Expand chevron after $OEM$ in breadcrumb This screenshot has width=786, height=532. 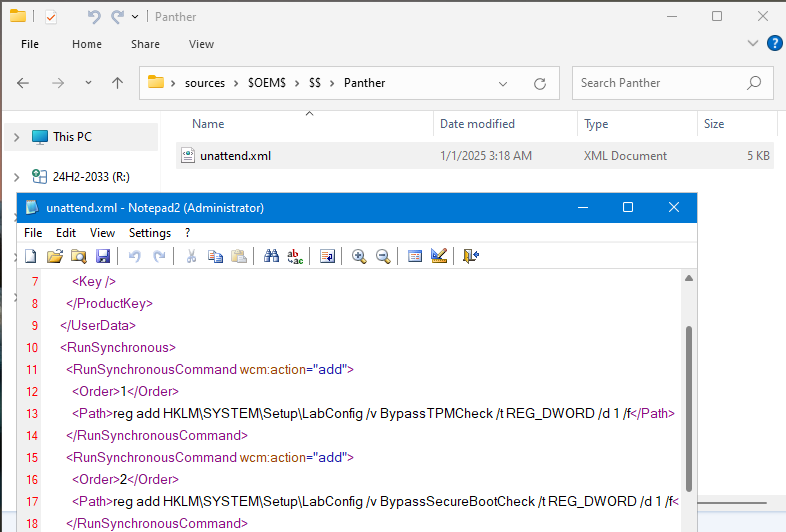coord(297,83)
